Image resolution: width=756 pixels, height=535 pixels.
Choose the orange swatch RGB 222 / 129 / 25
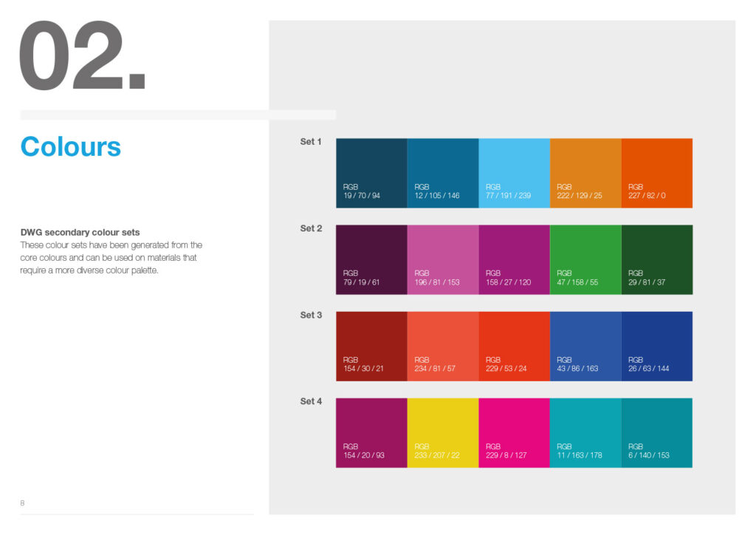click(585, 173)
